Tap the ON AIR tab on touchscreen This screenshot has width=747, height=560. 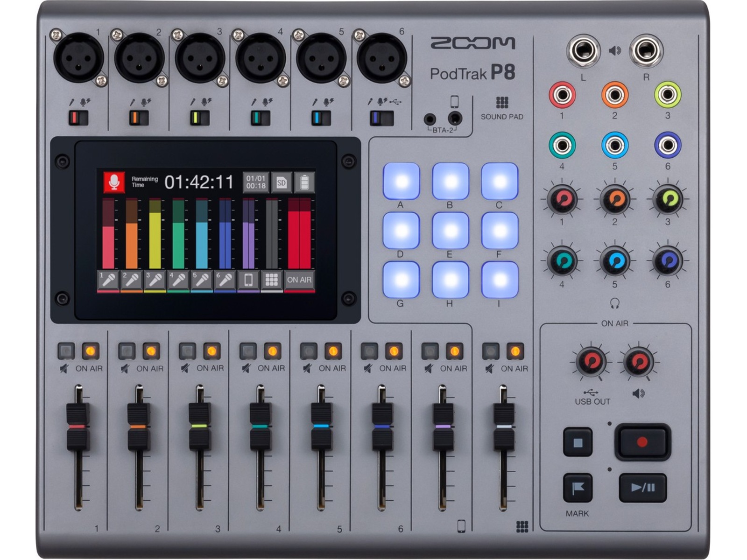[x=299, y=280]
